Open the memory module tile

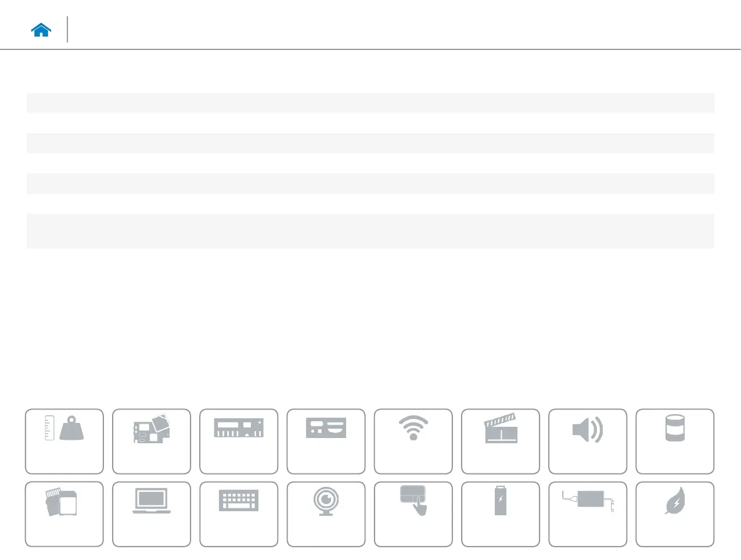(239, 441)
